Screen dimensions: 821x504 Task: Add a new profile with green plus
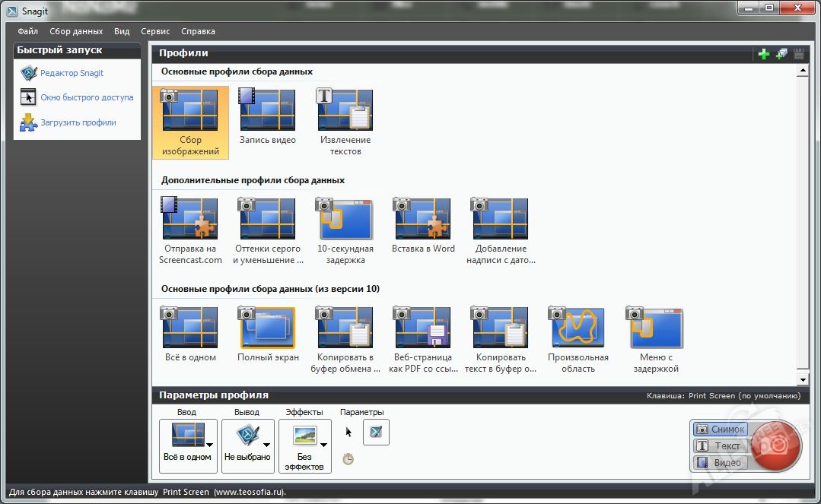tap(764, 54)
